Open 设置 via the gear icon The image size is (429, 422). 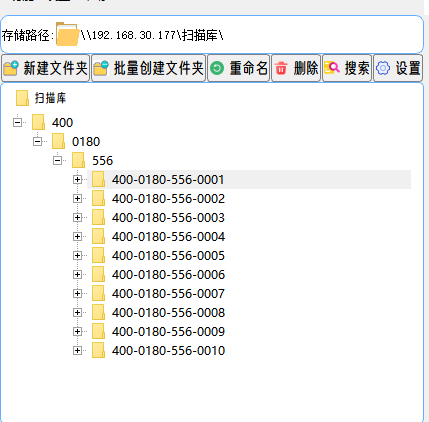click(383, 68)
